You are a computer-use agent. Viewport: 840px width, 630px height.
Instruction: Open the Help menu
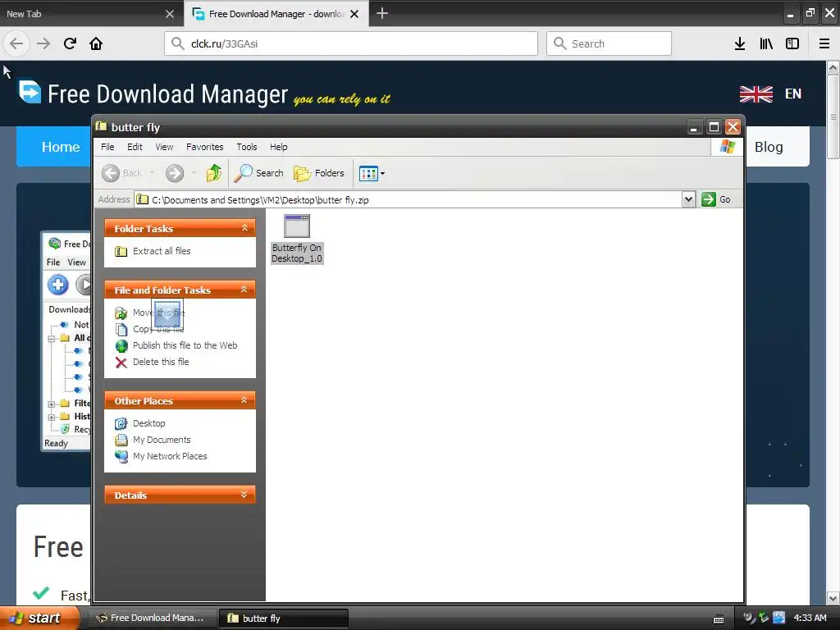click(278, 147)
